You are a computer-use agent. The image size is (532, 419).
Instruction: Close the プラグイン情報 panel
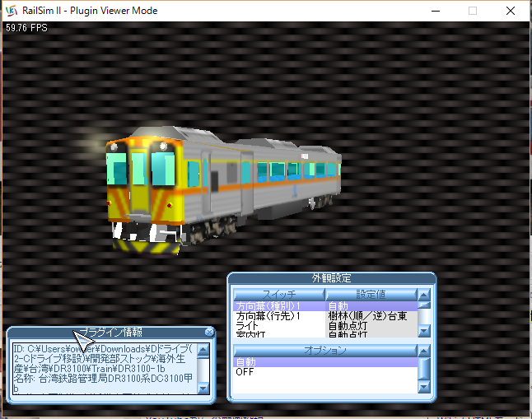pyautogui.click(x=209, y=332)
